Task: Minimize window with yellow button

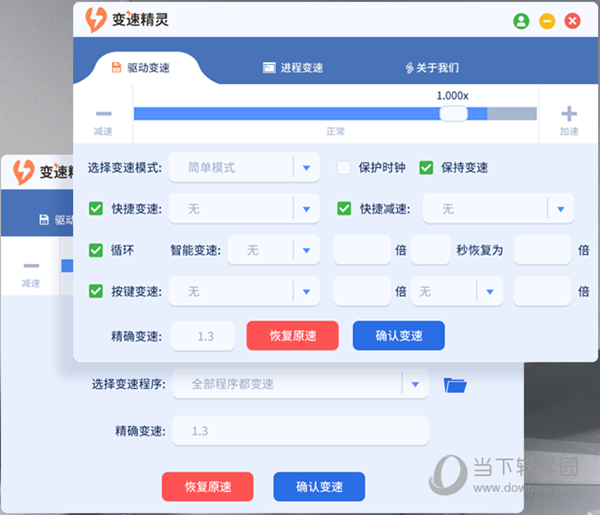Action: point(547,21)
